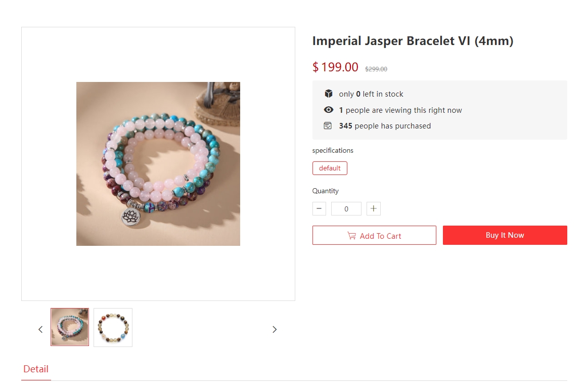Viewport: 588px width, 389px height.
Task: Click the stock box icon
Action: [329, 94]
